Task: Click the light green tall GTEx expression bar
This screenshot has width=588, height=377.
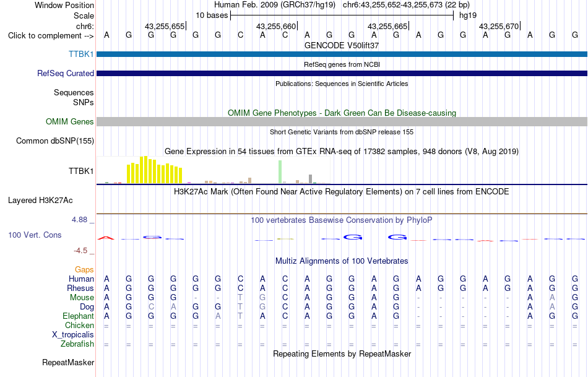Action: [x=280, y=172]
